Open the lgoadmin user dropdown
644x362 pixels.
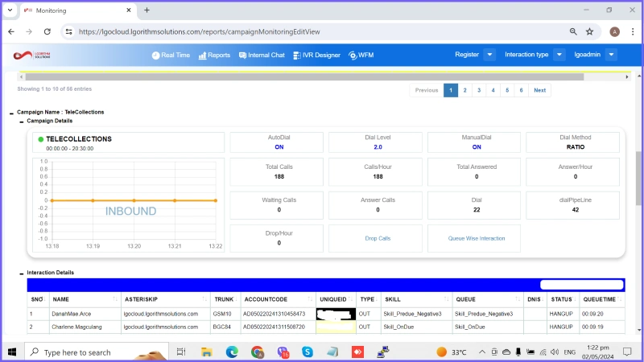[x=611, y=55]
